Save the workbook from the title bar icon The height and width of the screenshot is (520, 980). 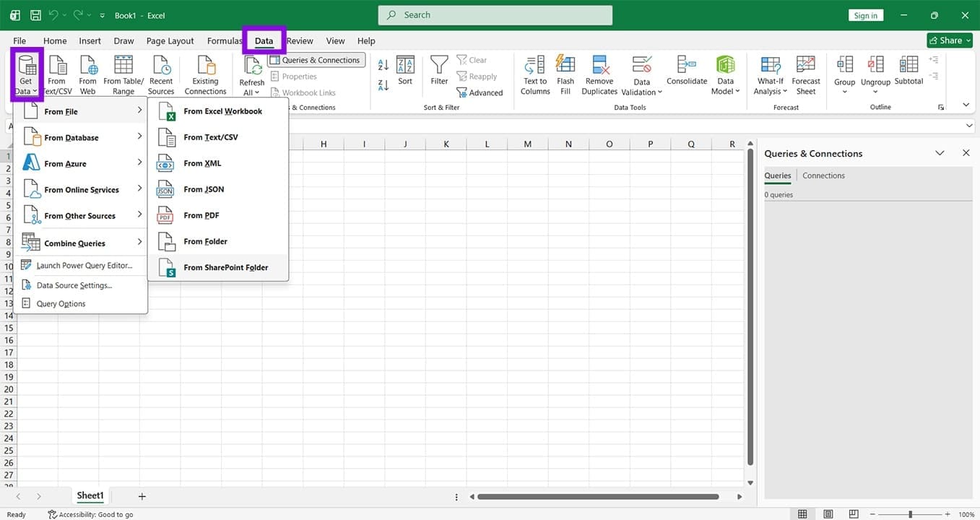(x=35, y=15)
